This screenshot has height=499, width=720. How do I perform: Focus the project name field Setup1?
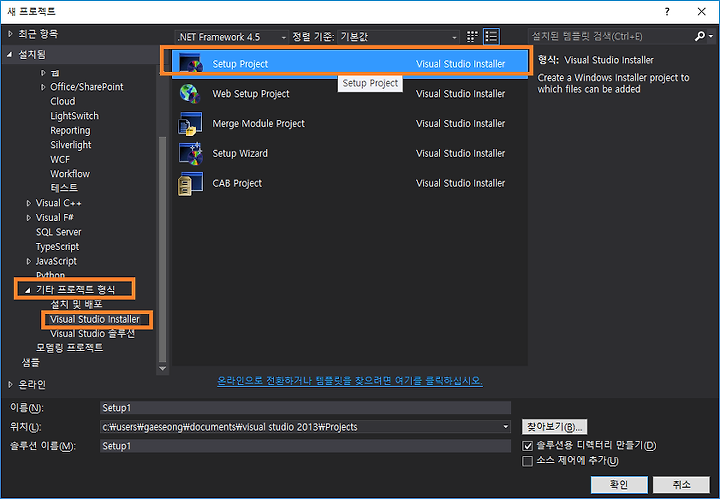[x=305, y=408]
